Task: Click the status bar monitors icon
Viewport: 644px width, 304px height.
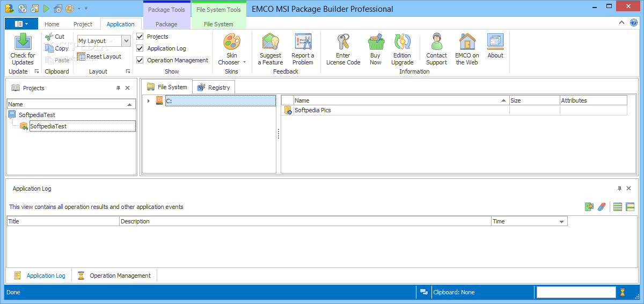Action: 424,292
